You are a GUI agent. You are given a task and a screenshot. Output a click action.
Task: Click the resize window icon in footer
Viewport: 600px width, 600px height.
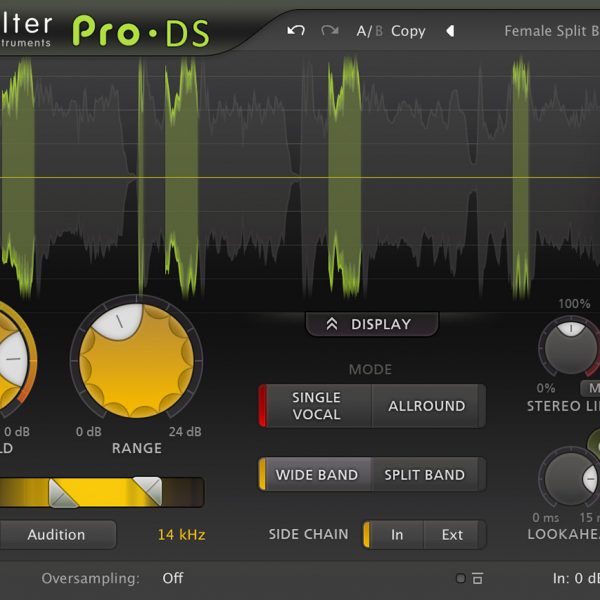(x=477, y=578)
